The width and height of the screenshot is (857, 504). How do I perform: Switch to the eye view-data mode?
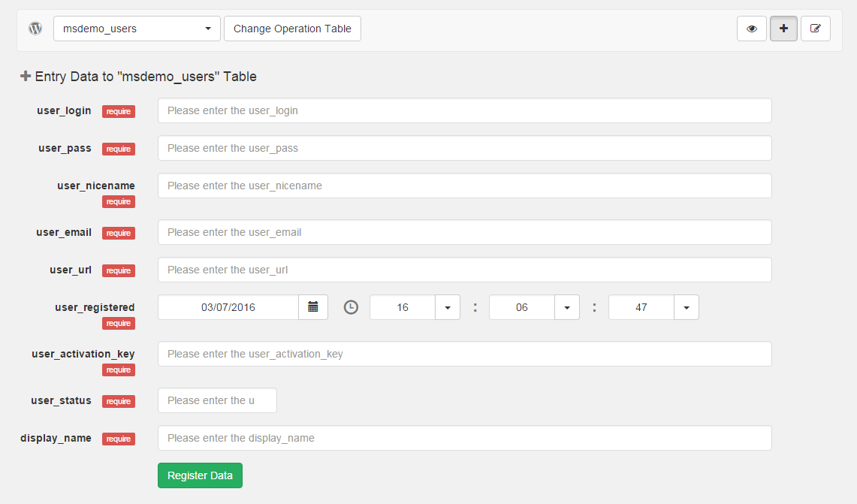click(752, 29)
